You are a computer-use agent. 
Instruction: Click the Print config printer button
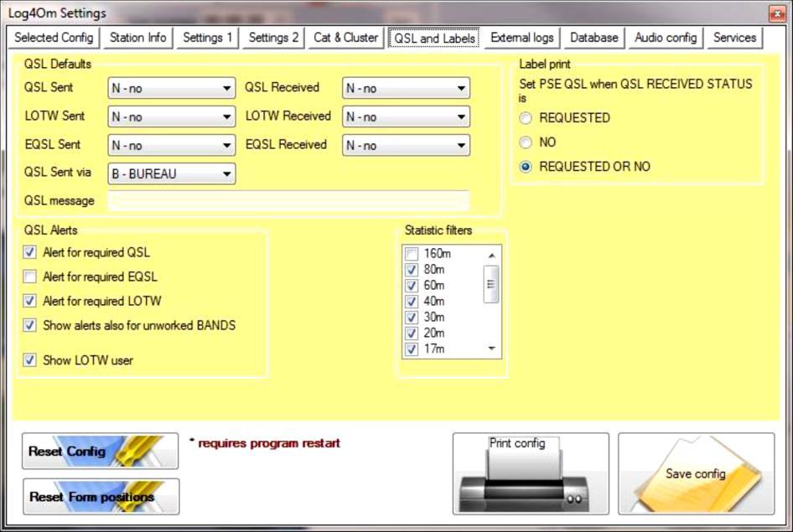tap(531, 474)
